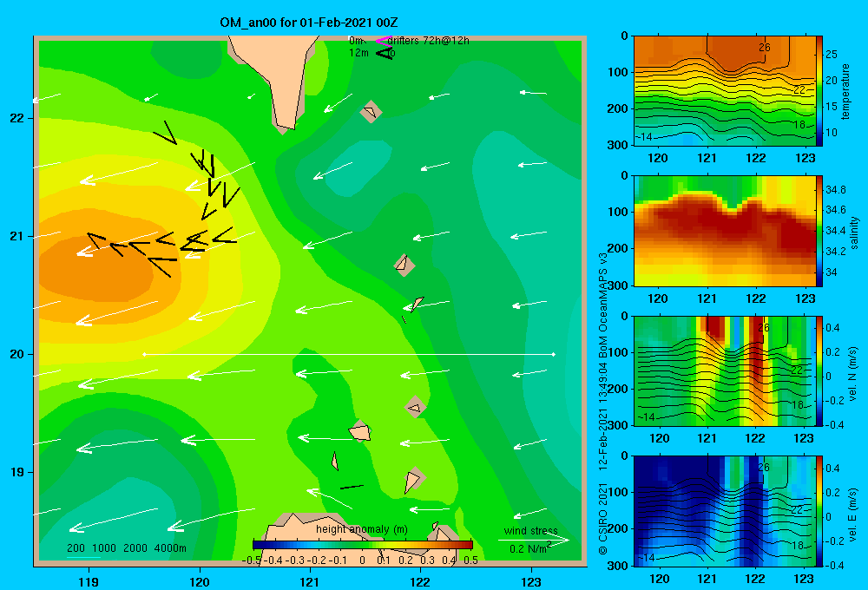This screenshot has width=868, height=590.
Task: Click latitude label 19 on main map
Action: (x=16, y=472)
